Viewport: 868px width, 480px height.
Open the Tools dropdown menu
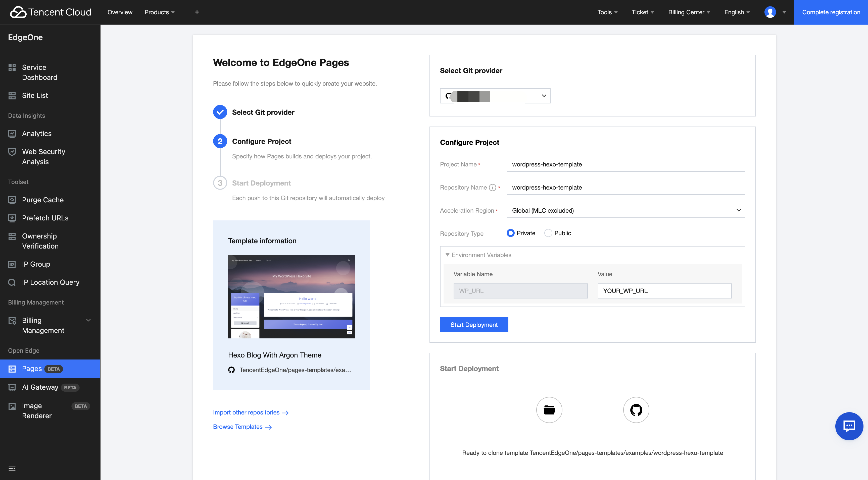pyautogui.click(x=608, y=12)
